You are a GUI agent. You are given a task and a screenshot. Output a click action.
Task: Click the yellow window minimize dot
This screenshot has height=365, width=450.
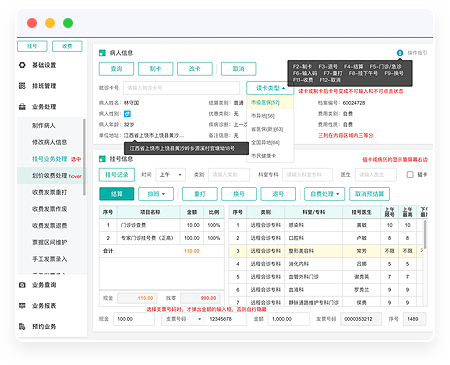[x=50, y=23]
